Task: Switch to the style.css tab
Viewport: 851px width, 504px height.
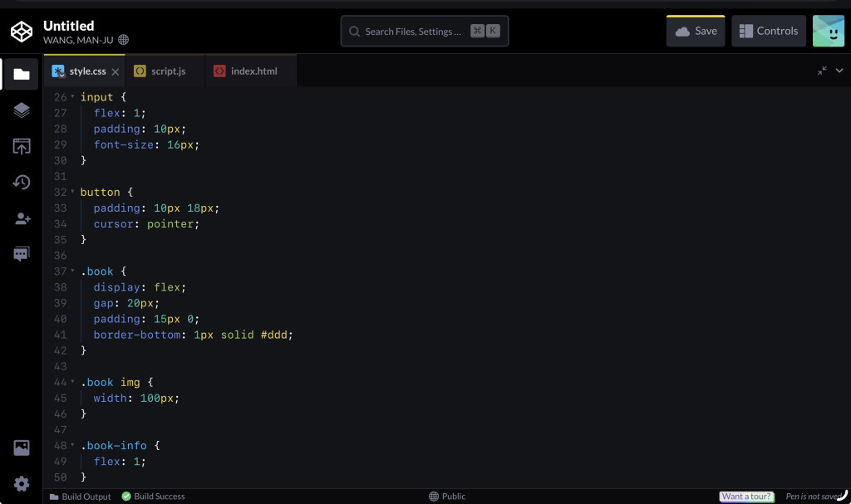Action: point(84,71)
